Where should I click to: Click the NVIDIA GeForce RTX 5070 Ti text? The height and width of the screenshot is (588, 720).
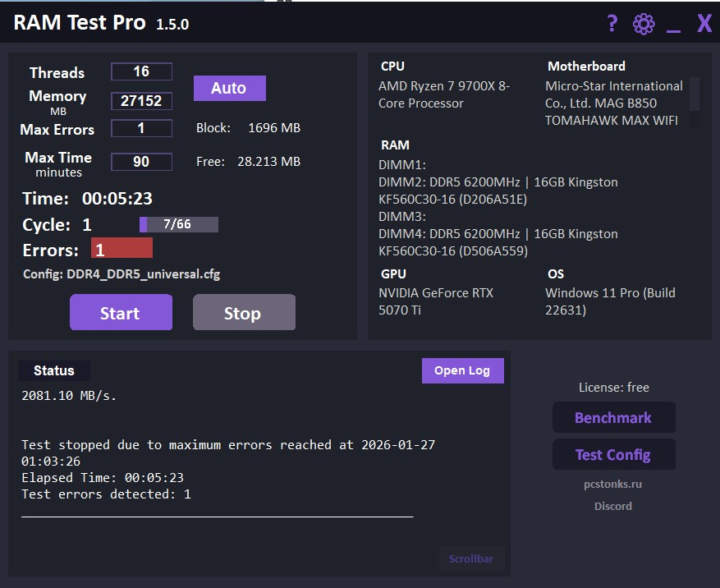point(435,301)
